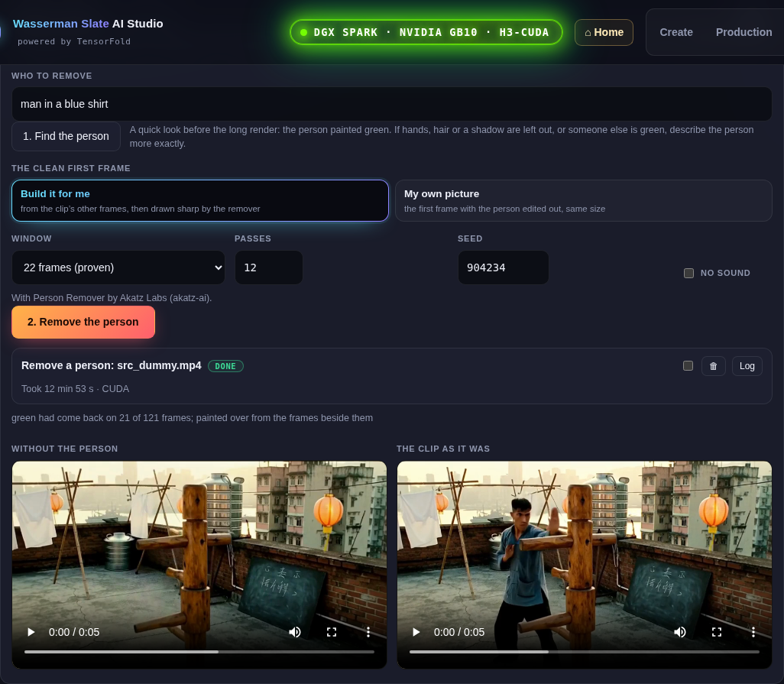Focus the 'Who to remove' text field

[391, 104]
